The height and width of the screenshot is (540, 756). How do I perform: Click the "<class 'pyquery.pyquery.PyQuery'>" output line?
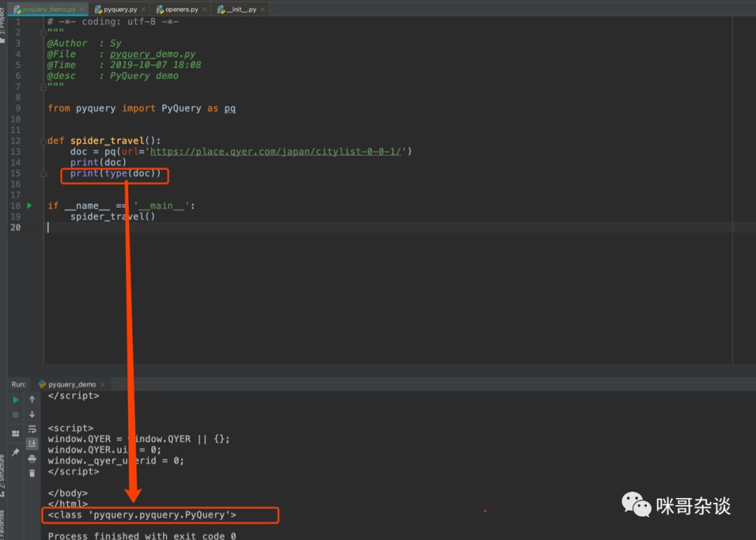click(x=141, y=515)
